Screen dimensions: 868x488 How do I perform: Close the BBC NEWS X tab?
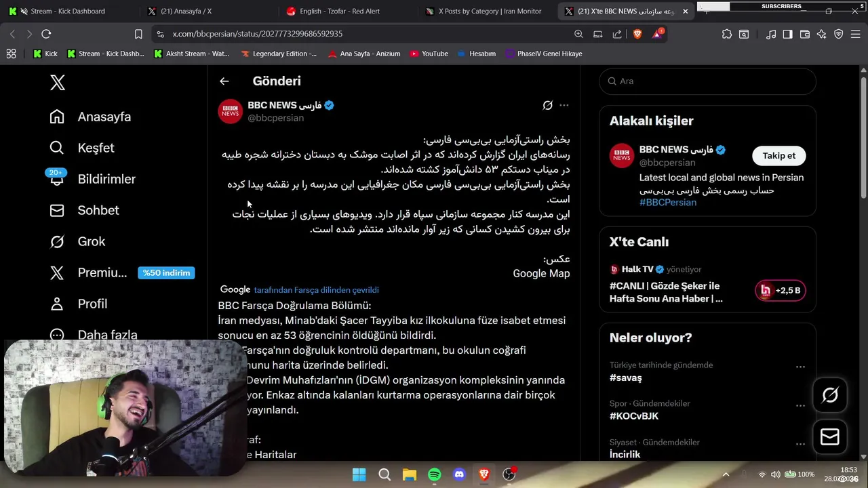685,12
